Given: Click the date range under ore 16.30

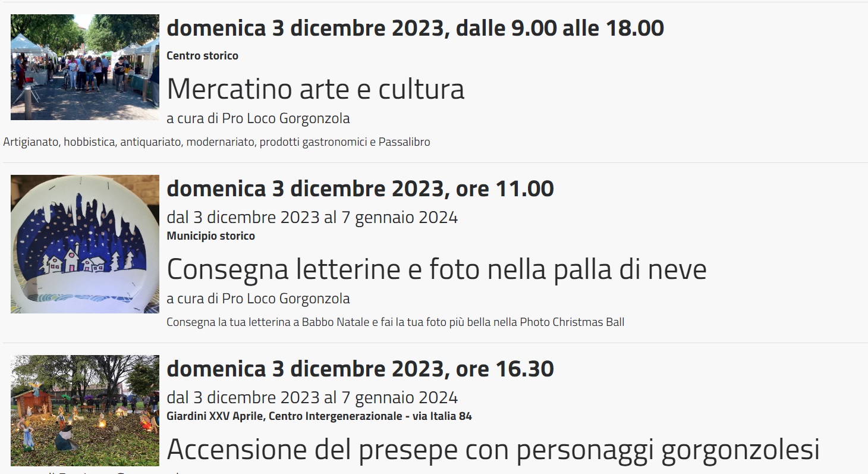Looking at the screenshot, I should coord(312,397).
